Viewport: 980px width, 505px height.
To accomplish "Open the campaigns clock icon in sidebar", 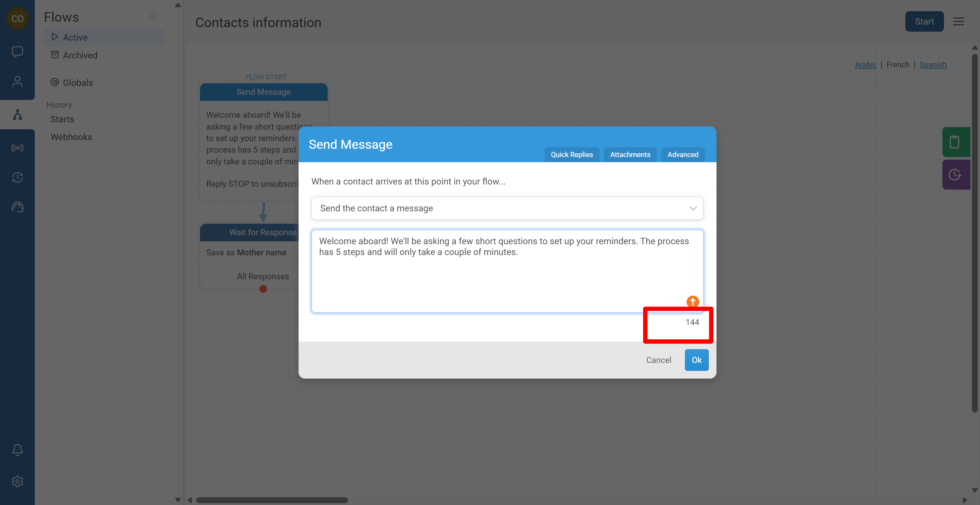I will (x=17, y=177).
